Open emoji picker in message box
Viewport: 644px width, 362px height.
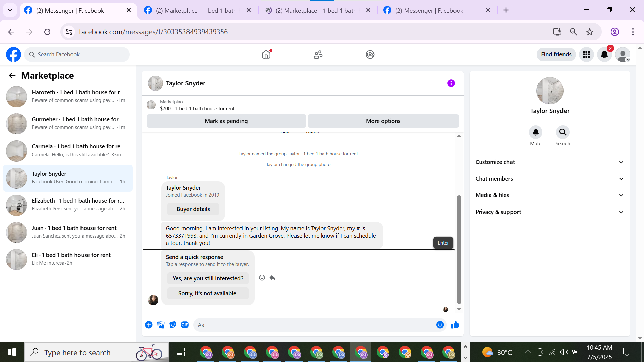click(440, 325)
